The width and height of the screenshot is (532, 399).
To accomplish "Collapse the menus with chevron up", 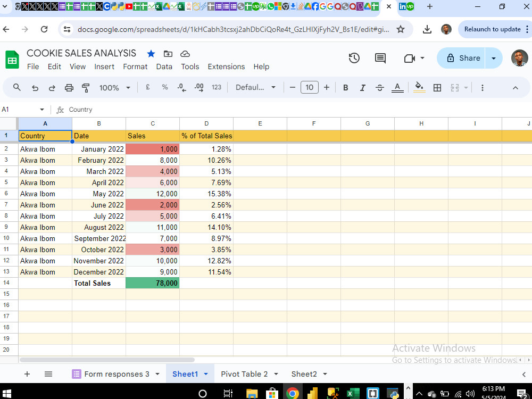I will [x=516, y=88].
